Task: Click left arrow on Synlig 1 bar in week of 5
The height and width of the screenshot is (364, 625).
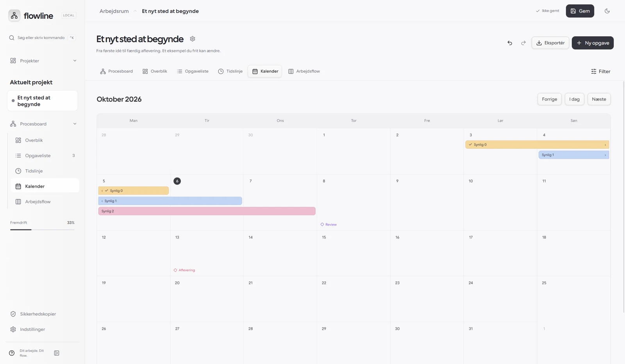Action: pos(102,201)
